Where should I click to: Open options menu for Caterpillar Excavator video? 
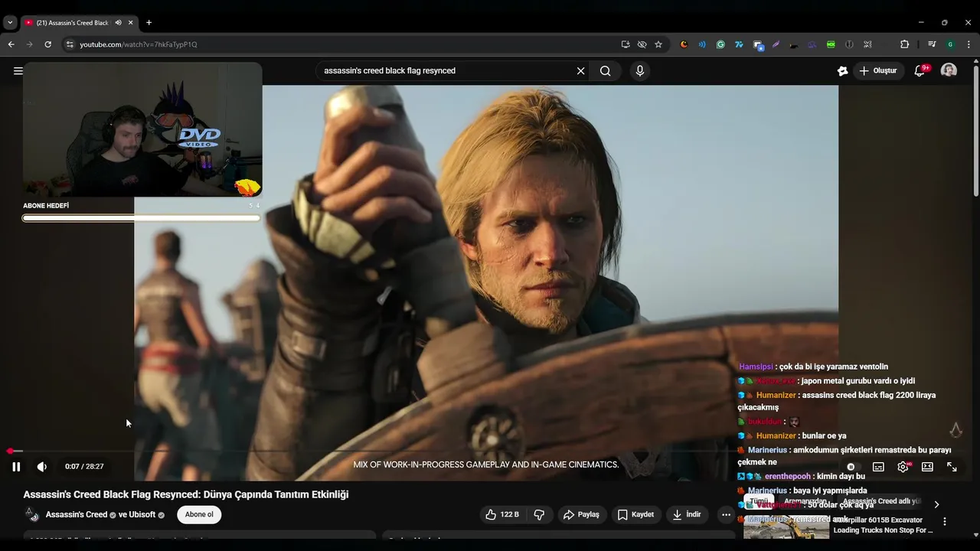tap(945, 521)
